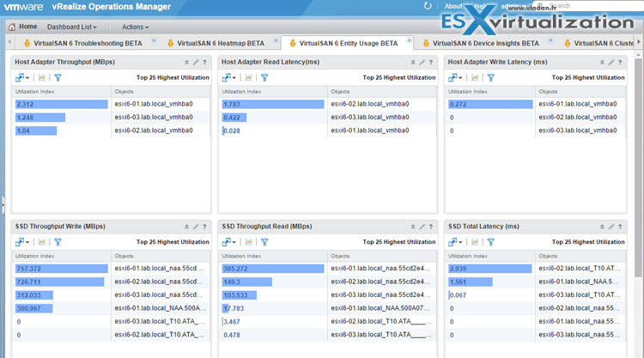Screen dimensions: 644x358
Task: Click filter icon in Host Adapter Write Latency toolbar
Action: pyautogui.click(x=491, y=77)
